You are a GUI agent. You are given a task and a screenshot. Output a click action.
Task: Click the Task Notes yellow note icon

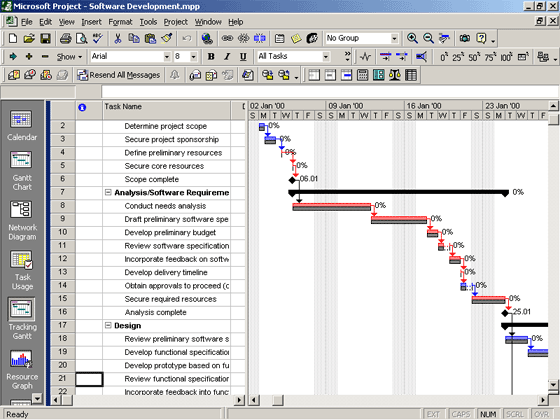(296, 38)
